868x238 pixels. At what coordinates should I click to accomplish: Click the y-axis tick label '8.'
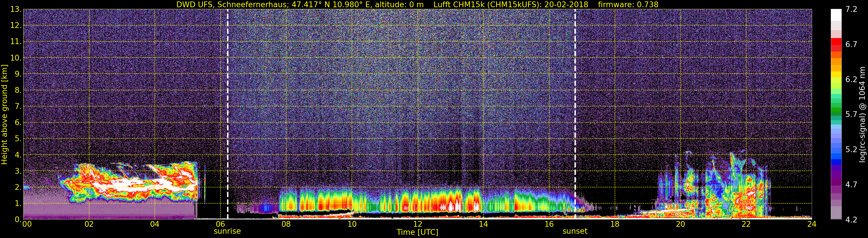(x=18, y=90)
